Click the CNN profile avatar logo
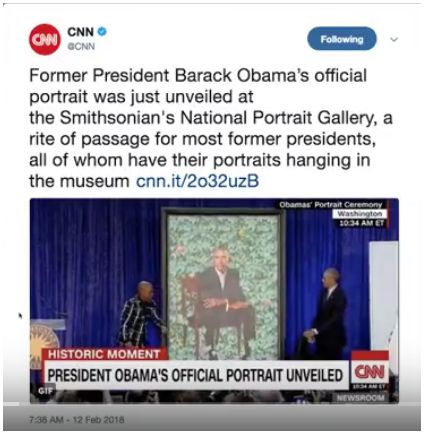424x434 pixels. tap(45, 39)
